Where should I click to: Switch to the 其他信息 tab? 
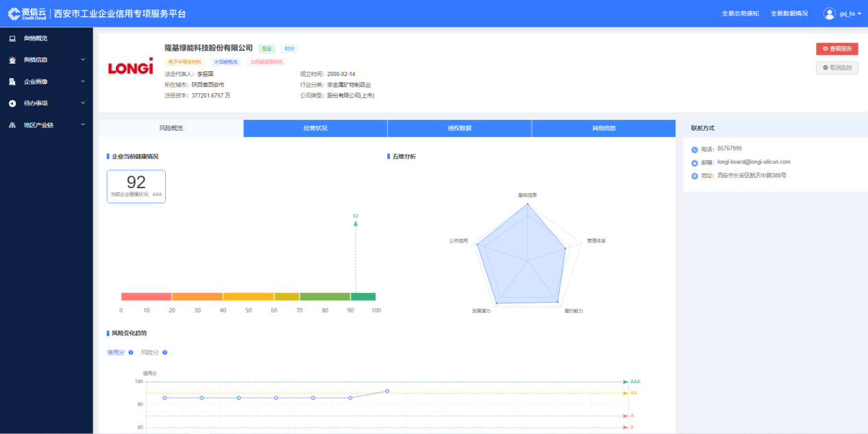[604, 128]
